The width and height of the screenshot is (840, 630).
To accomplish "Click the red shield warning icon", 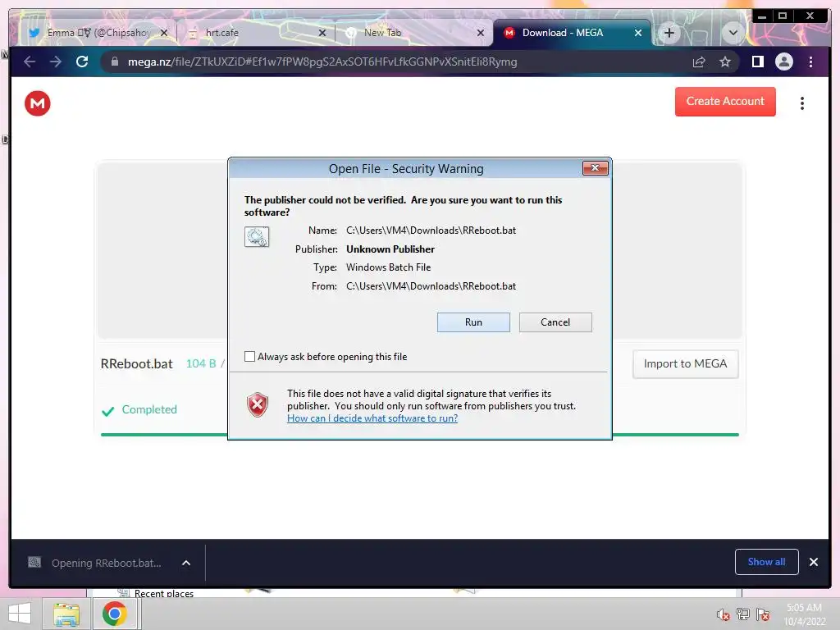I will pos(258,405).
